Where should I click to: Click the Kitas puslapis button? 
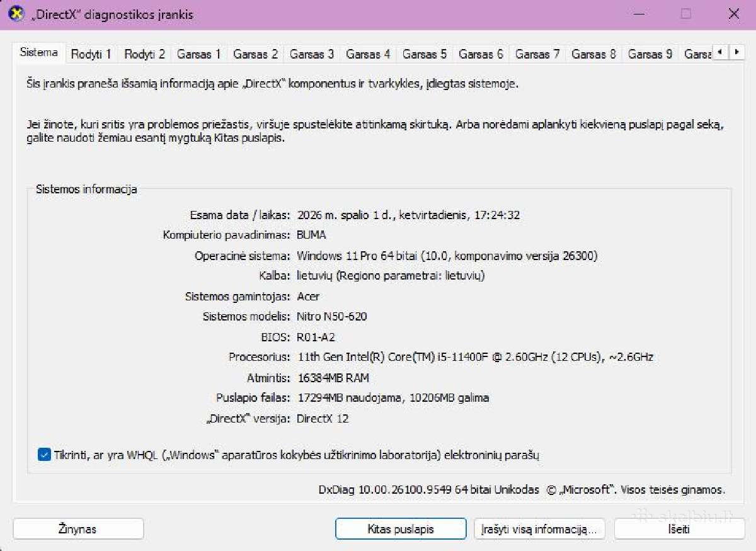[401, 529]
